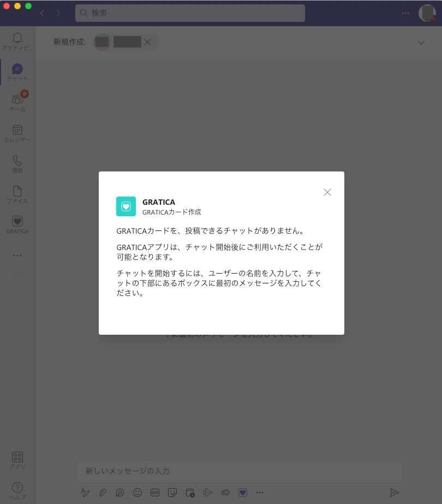Schedule a meeting from the compose toolbar
Image resolution: width=442 pixels, height=504 pixels.
point(190,493)
